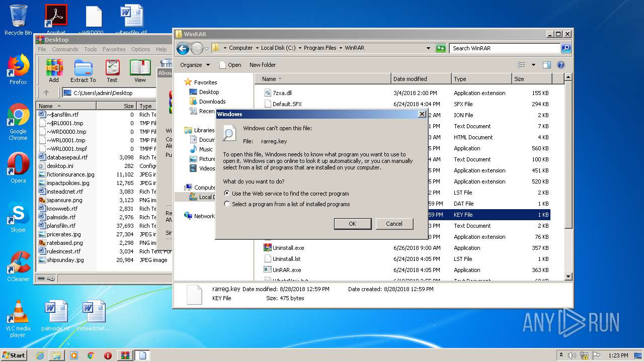Screen dimensions: 644x362
Task: Click Open in Explorer command bar
Action: 230,65
